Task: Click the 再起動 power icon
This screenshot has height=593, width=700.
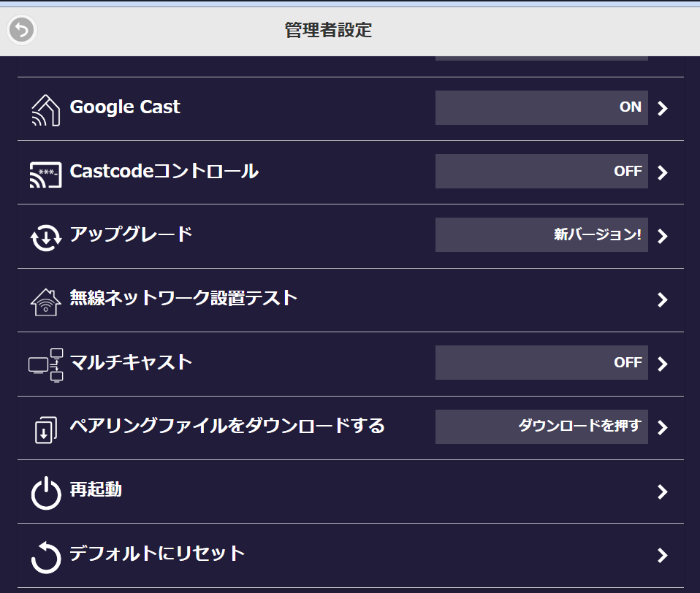Action: pos(45,493)
